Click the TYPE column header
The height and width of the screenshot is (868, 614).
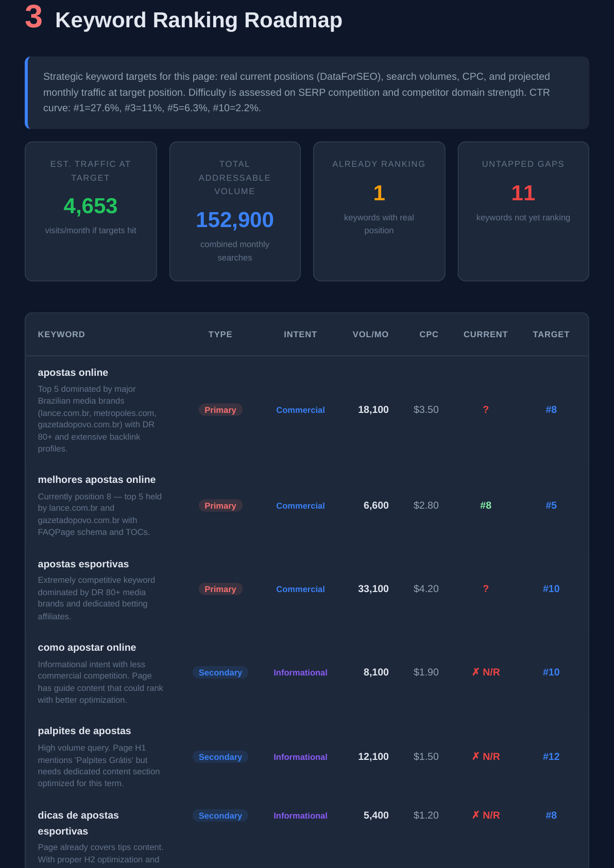pyautogui.click(x=220, y=334)
